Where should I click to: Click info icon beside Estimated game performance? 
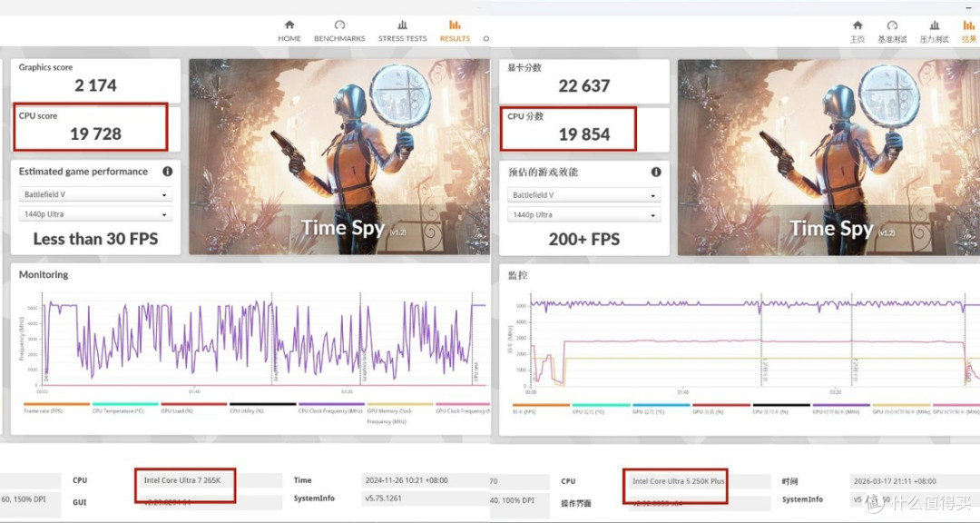pyautogui.click(x=168, y=172)
